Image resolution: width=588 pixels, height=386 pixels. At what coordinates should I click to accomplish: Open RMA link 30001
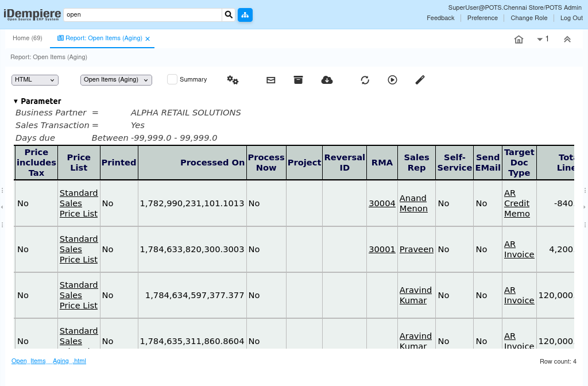382,249
